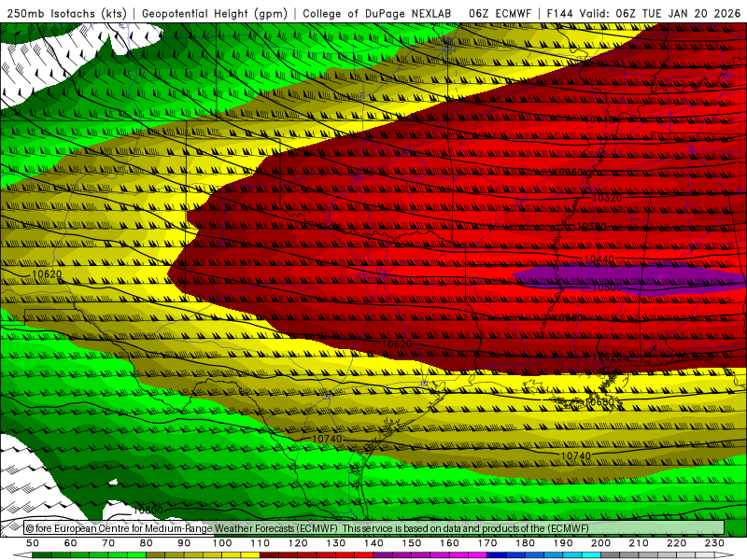Click the '250mb Isotachs (kts)' title text
The height and width of the screenshot is (560, 747).
[66, 13]
